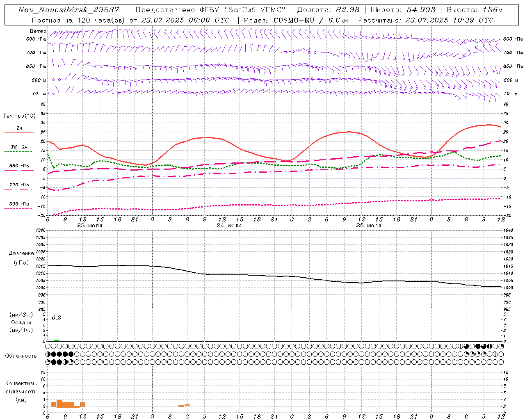Click the Td 2м legend label

19,147
